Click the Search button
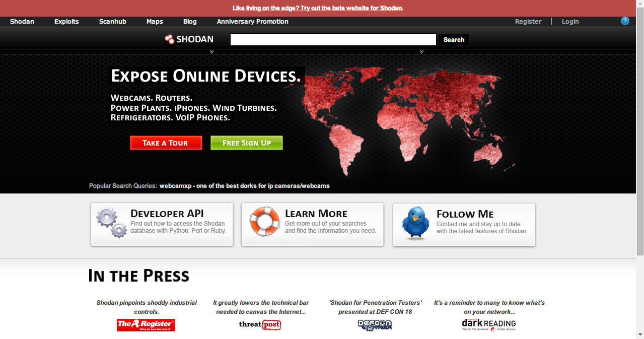 (x=454, y=40)
